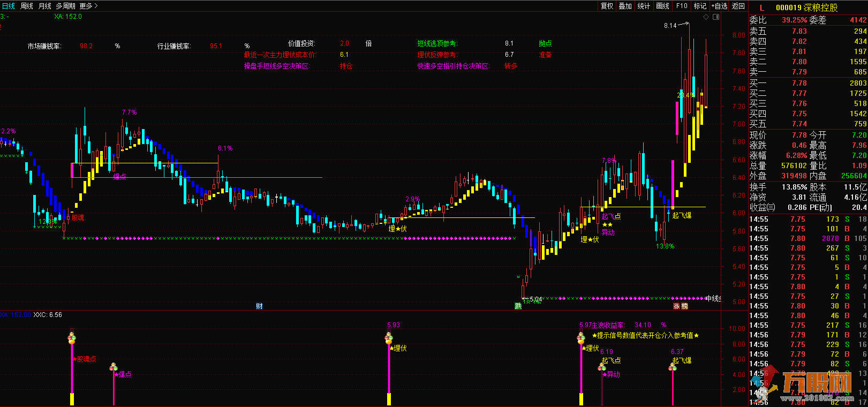Select the 多周期 multi-period view
The height and width of the screenshot is (407, 868).
coord(65,6)
